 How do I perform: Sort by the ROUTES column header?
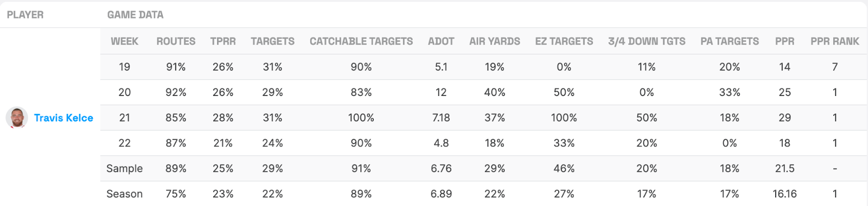[x=176, y=41]
